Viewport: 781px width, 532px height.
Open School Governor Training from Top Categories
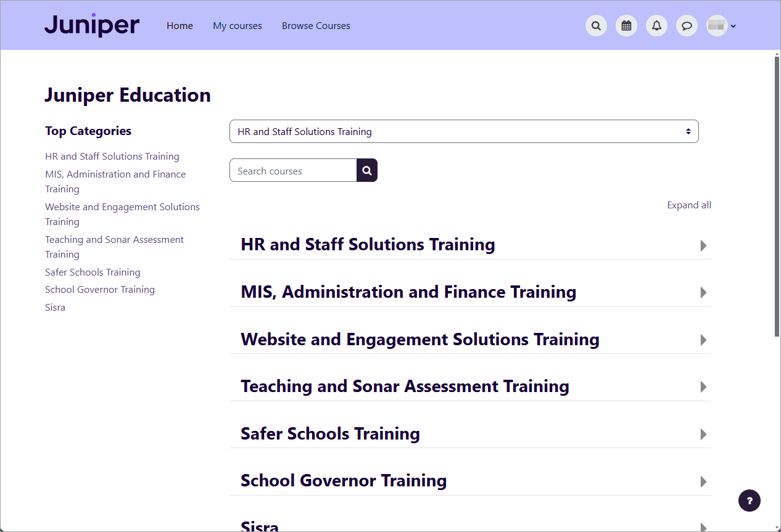point(100,289)
